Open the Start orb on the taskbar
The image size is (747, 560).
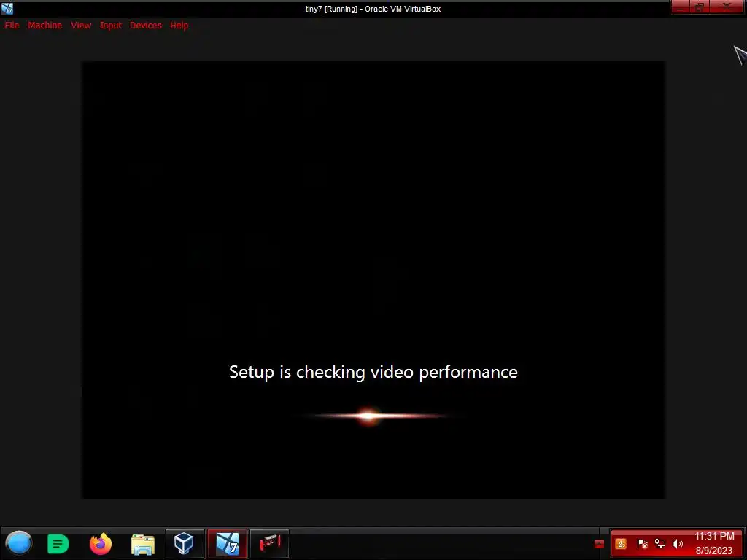tap(18, 543)
